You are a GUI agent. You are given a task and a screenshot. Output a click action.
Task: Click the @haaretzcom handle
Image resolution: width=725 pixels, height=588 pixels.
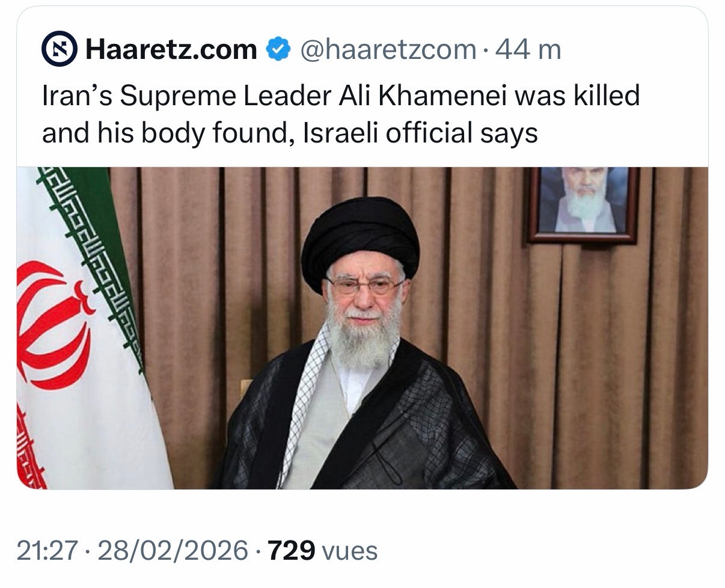388,49
